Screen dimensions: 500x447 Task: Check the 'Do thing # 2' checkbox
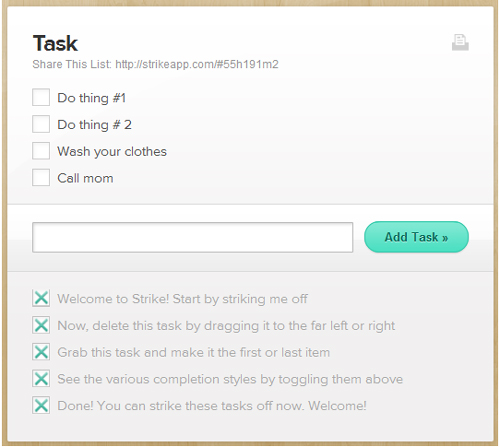[x=41, y=124]
